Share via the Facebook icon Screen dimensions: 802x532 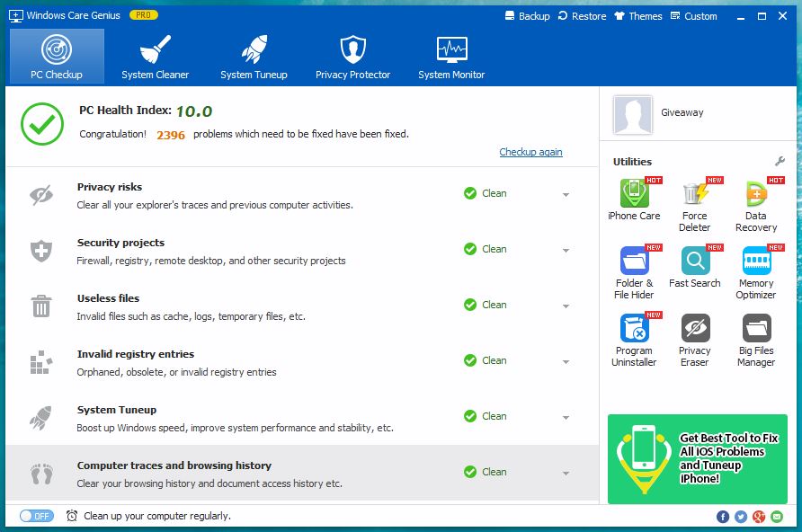click(723, 517)
